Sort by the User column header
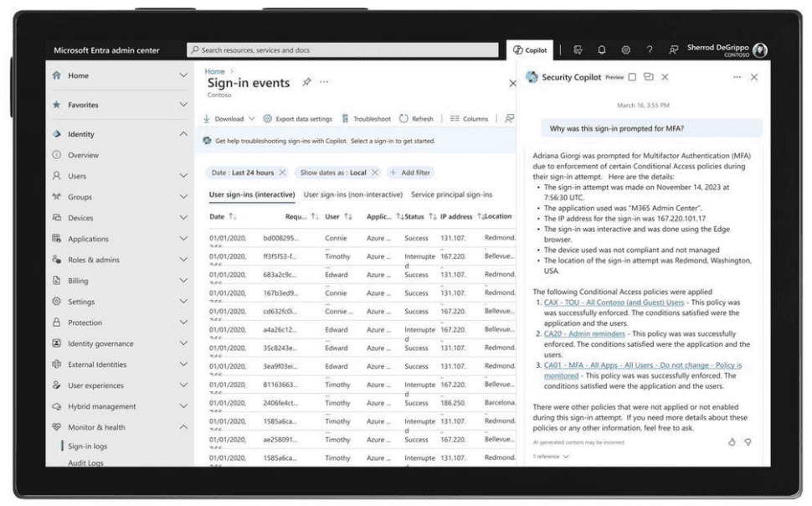The image size is (812, 506). click(338, 217)
